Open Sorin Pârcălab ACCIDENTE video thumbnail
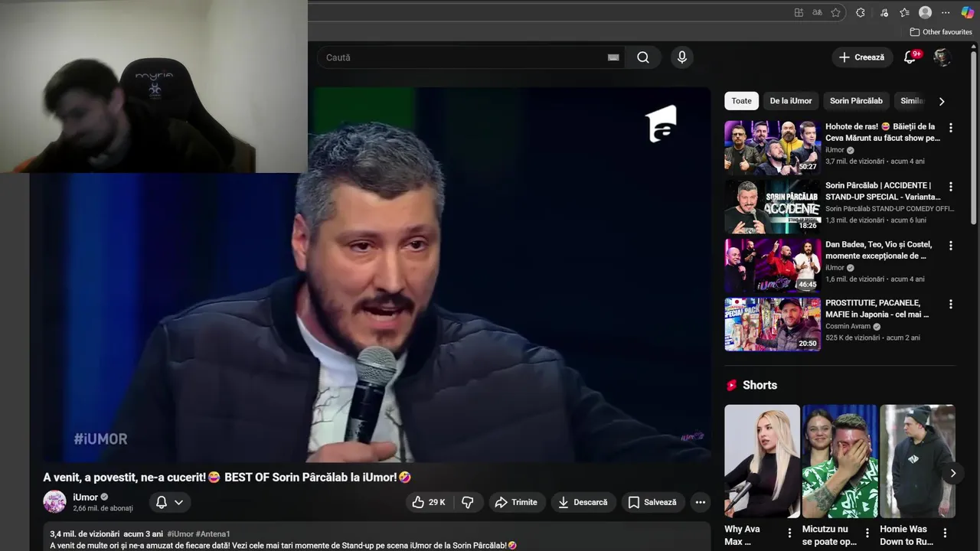Image resolution: width=980 pixels, height=551 pixels. tap(773, 207)
